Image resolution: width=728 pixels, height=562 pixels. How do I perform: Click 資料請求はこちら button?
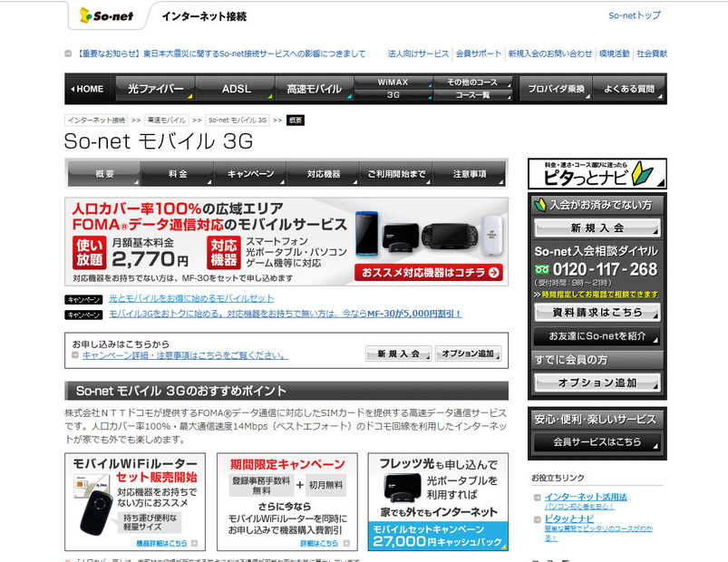[597, 313]
